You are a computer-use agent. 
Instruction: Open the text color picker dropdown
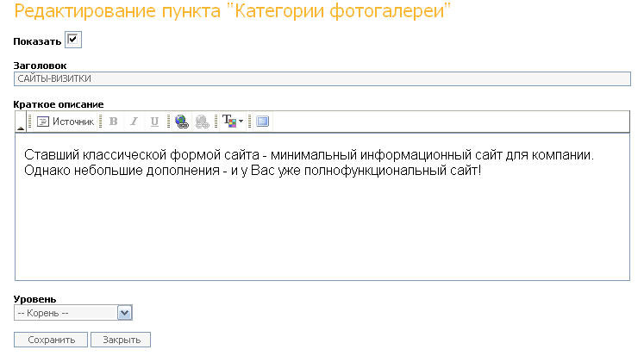(233, 122)
